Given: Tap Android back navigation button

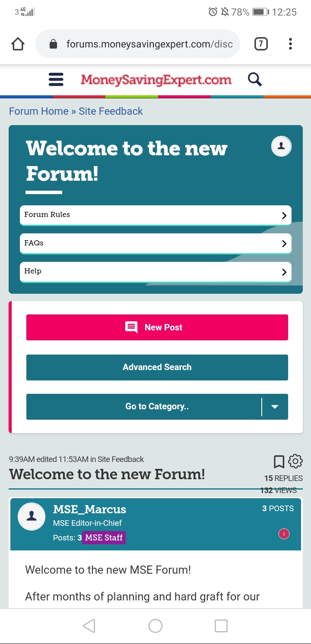Looking at the screenshot, I should pos(89,626).
